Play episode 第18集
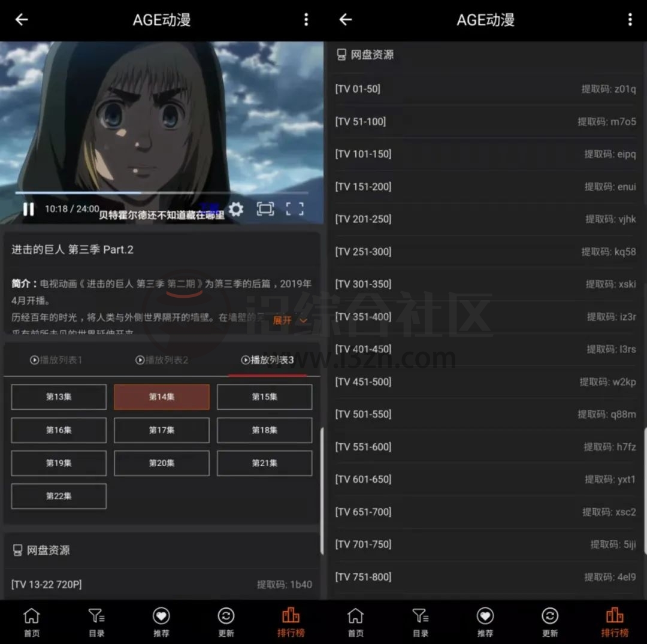 tap(265, 430)
